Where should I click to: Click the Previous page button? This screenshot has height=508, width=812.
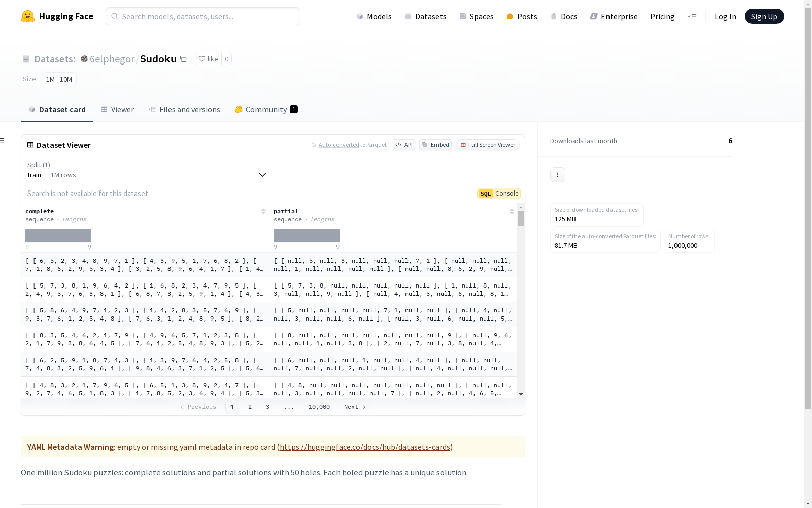point(198,407)
